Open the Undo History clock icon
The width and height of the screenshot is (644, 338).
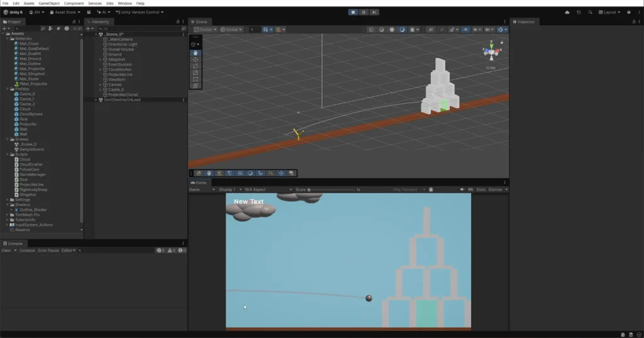579,13
